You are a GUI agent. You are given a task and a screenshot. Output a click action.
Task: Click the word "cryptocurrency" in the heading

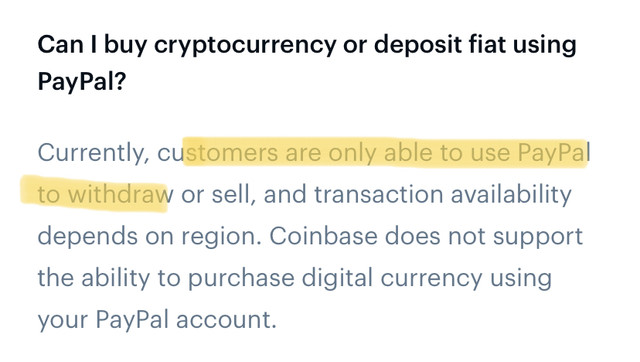tap(245, 45)
